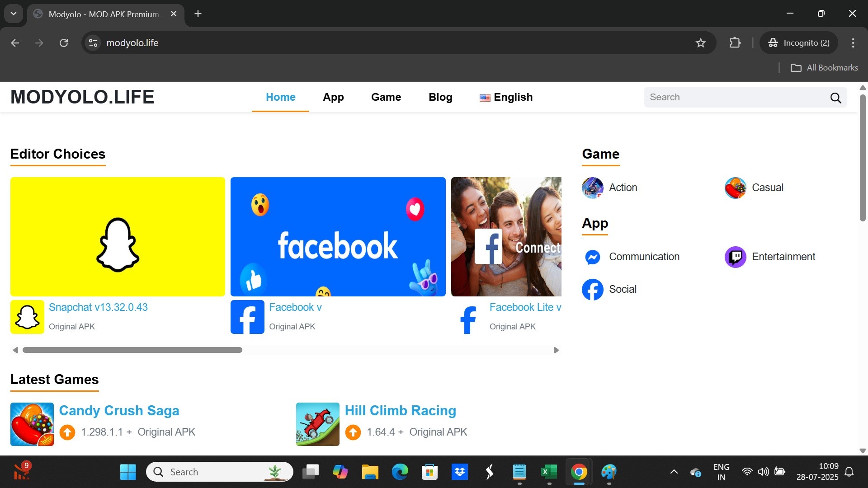Bookmark this page with star icon
Viewport: 868px width, 488px height.
pos(700,43)
